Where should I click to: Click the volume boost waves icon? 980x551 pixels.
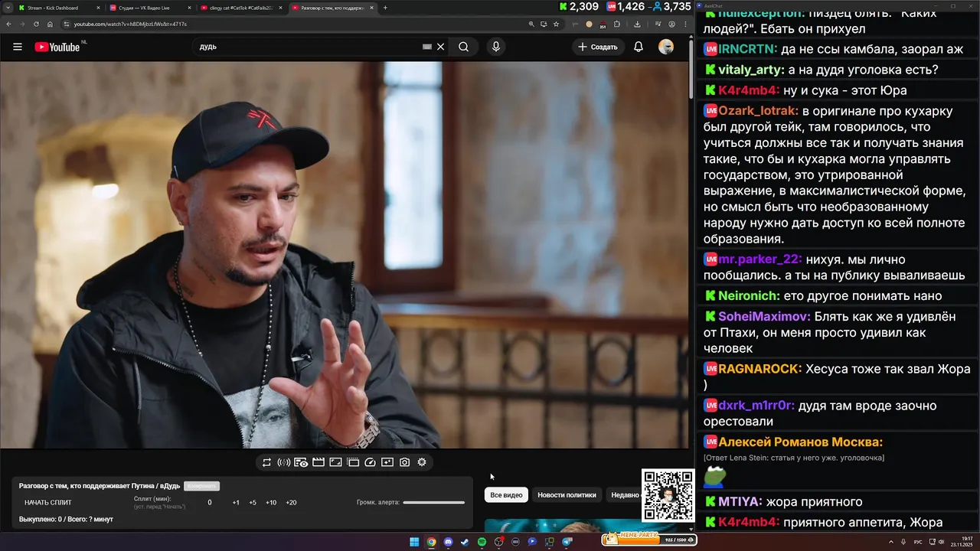(x=283, y=462)
